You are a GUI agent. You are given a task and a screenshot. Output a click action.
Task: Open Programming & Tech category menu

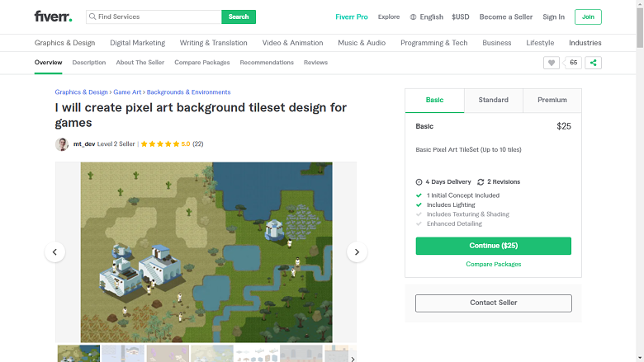tap(434, 43)
